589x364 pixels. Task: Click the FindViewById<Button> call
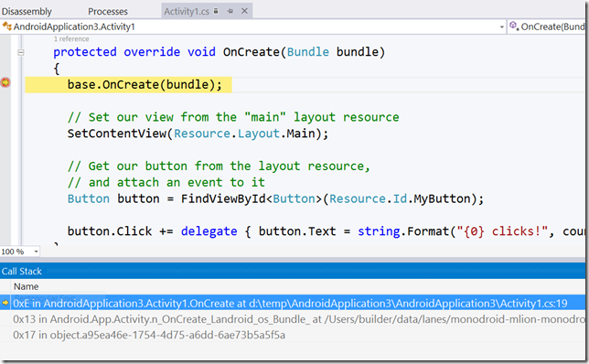(x=252, y=198)
